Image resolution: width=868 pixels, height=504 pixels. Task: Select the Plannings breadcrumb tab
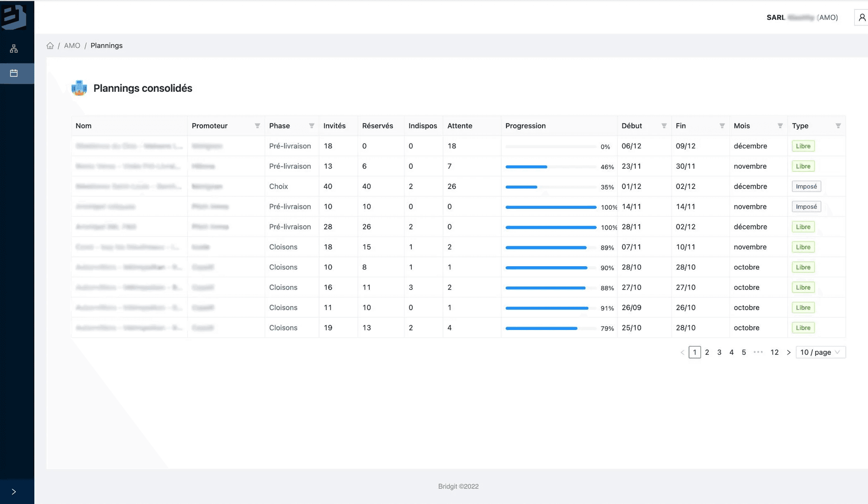point(107,45)
